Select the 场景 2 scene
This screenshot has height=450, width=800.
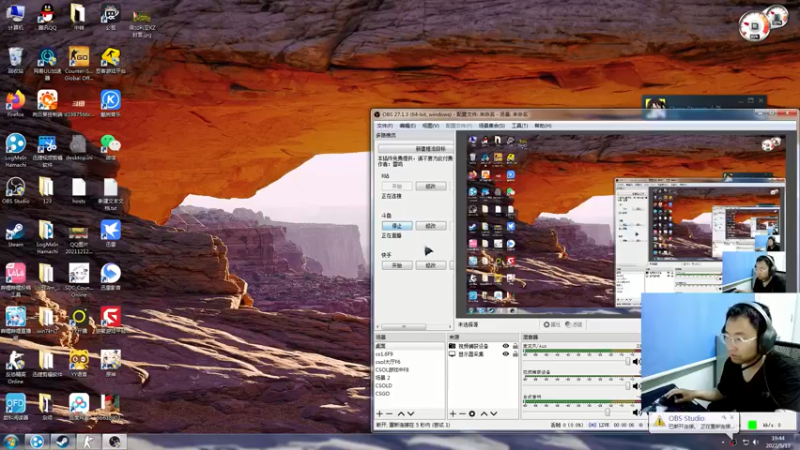click(410, 378)
